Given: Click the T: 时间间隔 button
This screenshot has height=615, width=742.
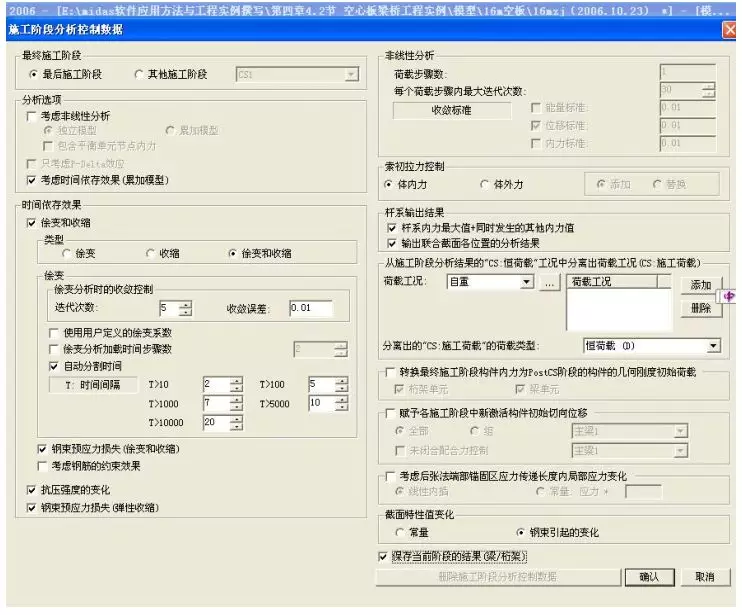Looking at the screenshot, I should (93, 385).
